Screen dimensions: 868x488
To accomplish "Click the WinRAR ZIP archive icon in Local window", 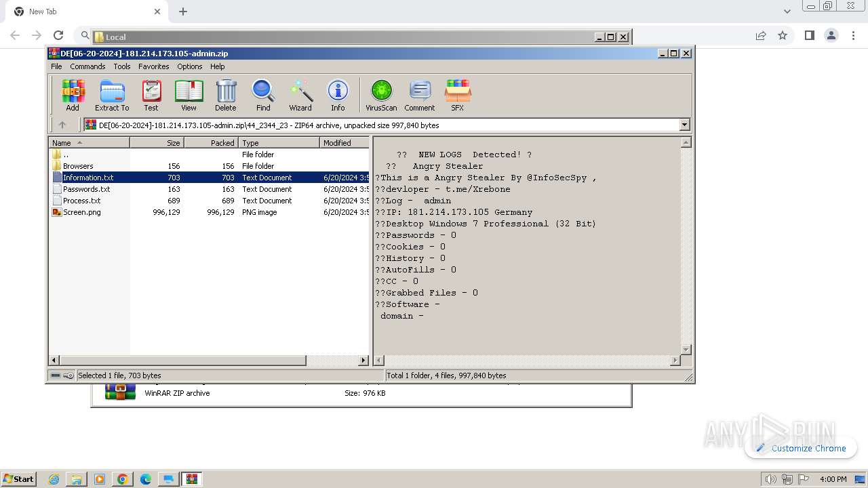I will [x=120, y=392].
